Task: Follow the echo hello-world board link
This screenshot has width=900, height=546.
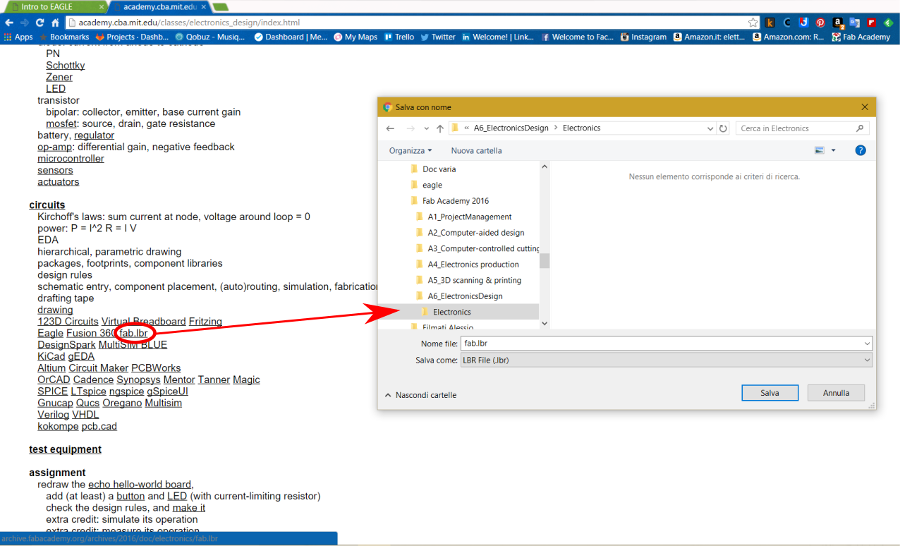Action: [x=140, y=485]
